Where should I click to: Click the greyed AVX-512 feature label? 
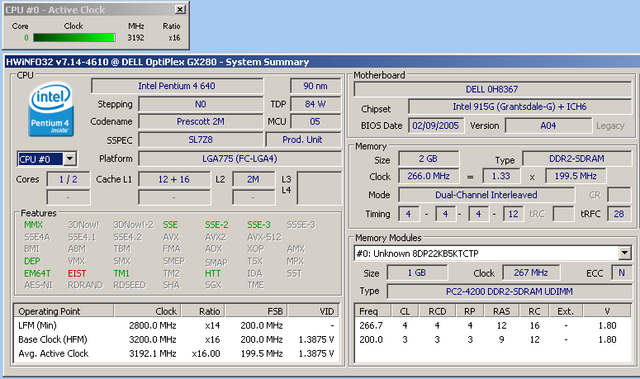click(264, 237)
